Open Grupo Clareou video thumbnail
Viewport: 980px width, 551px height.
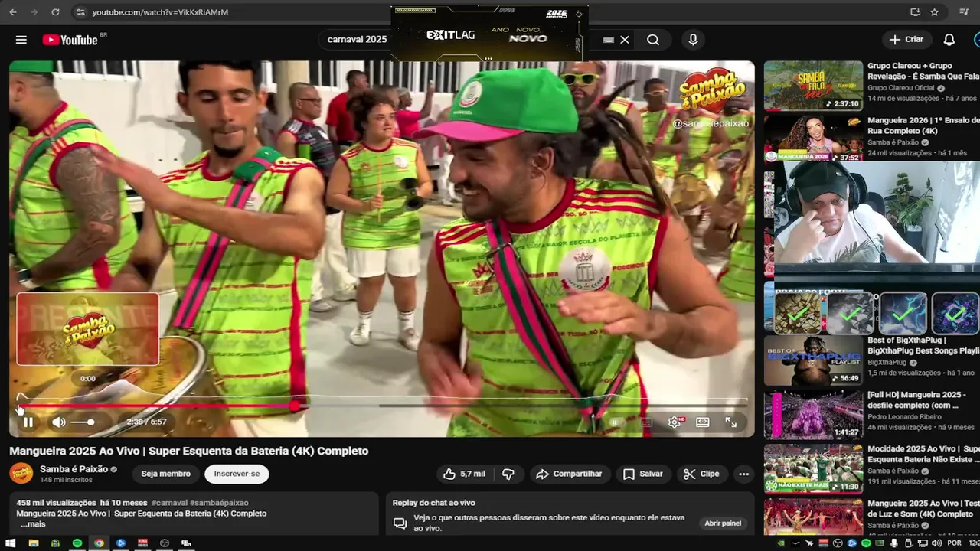(x=813, y=86)
